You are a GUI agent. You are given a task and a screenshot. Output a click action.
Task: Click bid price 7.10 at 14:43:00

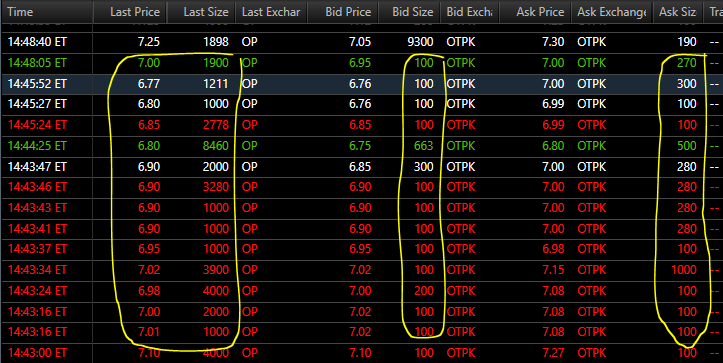point(360,353)
